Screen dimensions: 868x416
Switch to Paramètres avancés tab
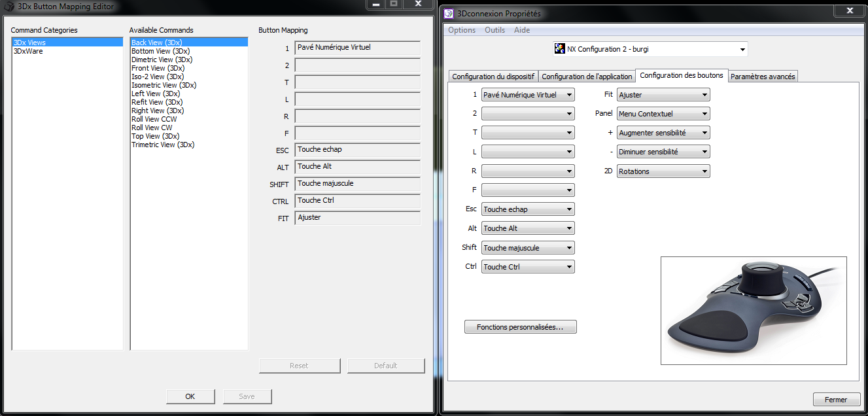763,77
